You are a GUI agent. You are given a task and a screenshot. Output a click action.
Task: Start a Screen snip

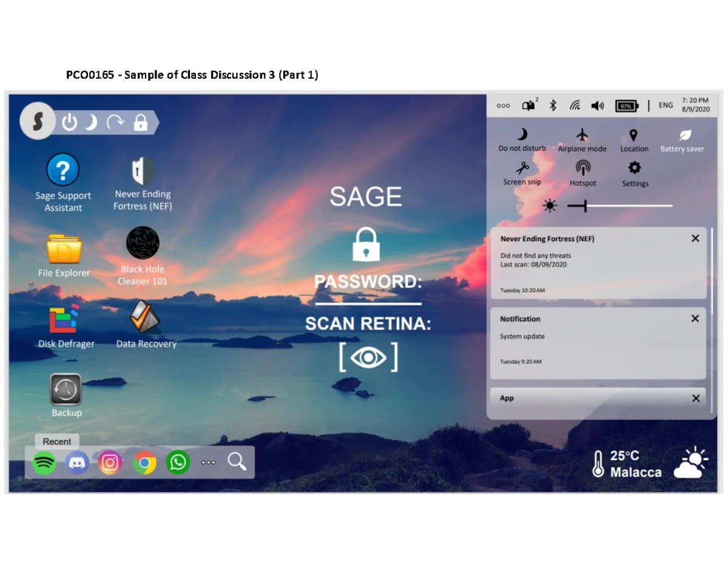click(x=522, y=173)
